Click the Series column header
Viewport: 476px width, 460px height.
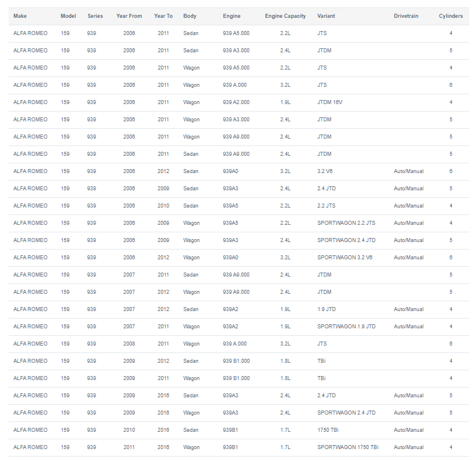pyautogui.click(x=96, y=16)
